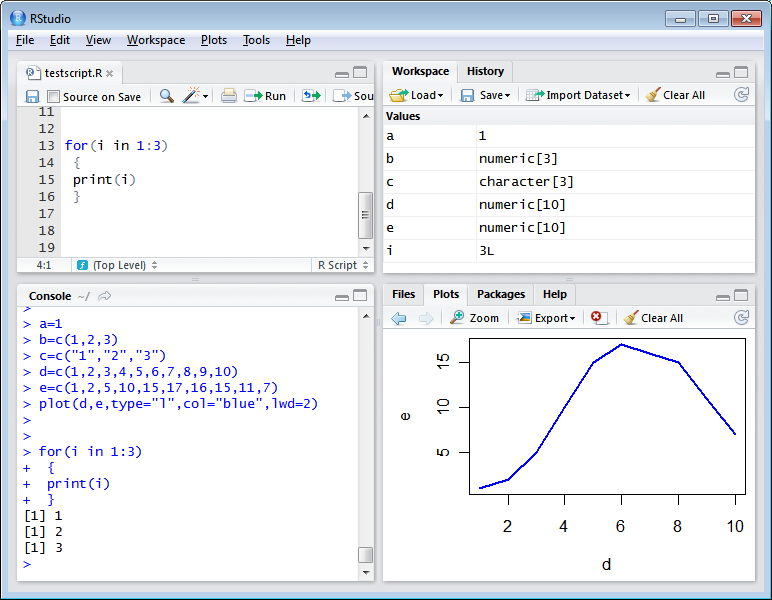
Task: Maximize the Plots pane
Action: pyautogui.click(x=741, y=295)
